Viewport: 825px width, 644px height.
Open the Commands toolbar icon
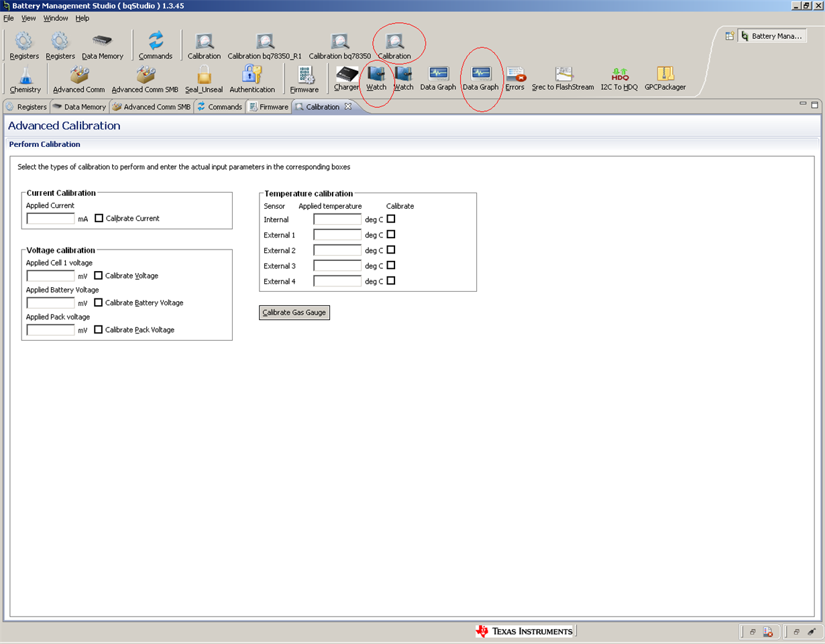coord(156,46)
